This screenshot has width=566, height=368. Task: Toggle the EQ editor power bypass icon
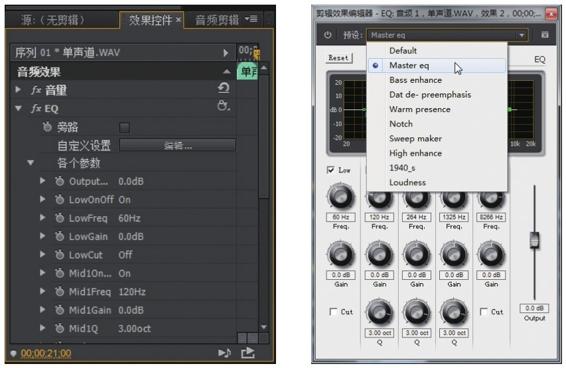327,35
